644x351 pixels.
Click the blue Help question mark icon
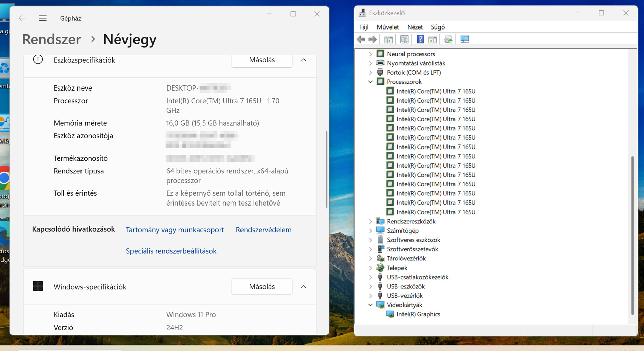tap(420, 40)
